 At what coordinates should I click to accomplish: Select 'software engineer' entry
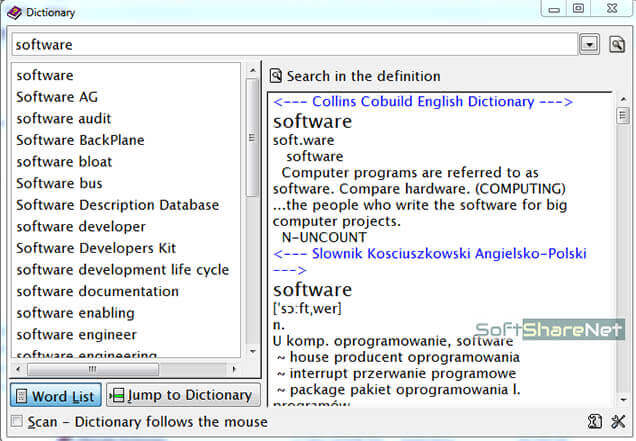tap(77, 334)
